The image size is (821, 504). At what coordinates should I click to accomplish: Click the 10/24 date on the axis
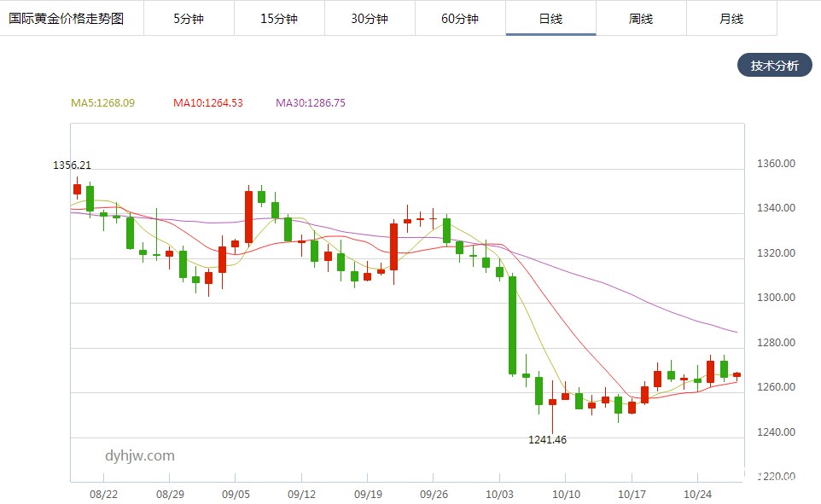tap(698, 494)
